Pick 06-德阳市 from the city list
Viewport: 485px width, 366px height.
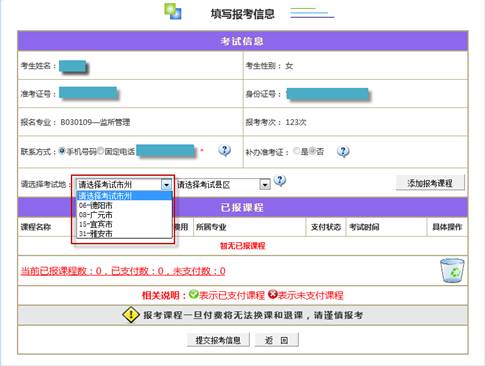pyautogui.click(x=124, y=205)
